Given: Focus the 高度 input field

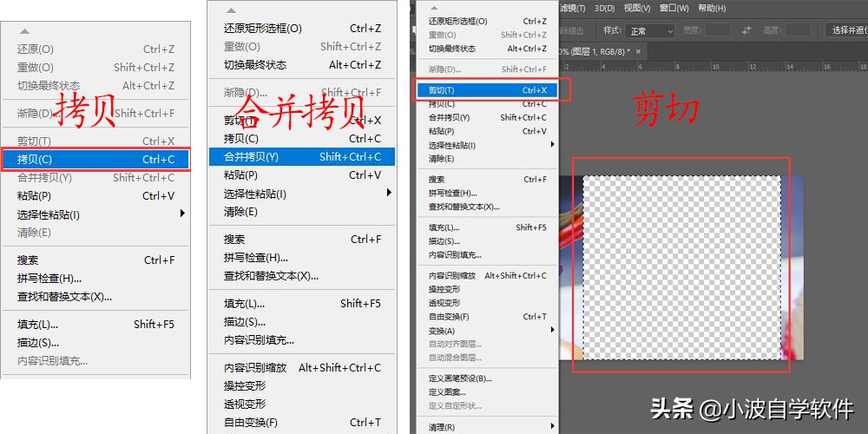Looking at the screenshot, I should pyautogui.click(x=799, y=30).
